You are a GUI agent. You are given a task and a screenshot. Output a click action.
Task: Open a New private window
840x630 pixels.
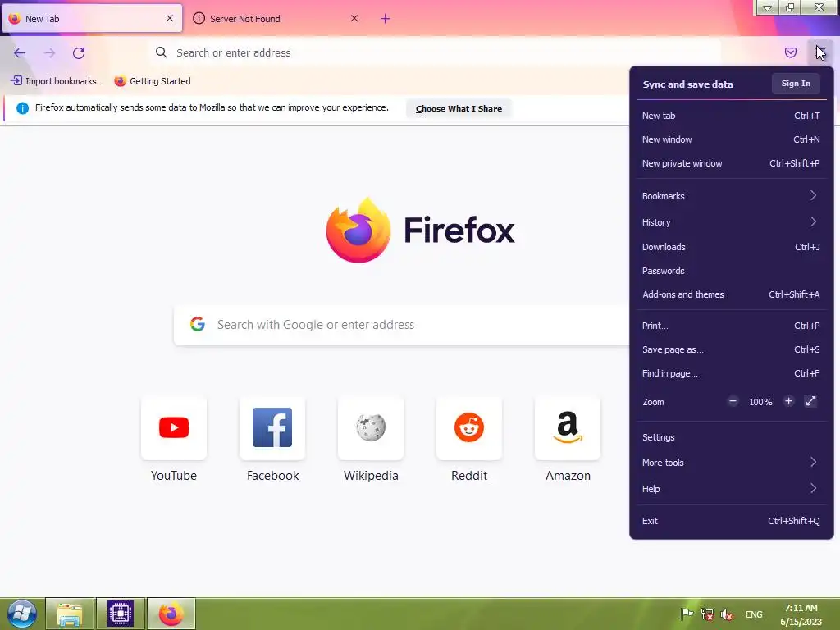[731, 163]
